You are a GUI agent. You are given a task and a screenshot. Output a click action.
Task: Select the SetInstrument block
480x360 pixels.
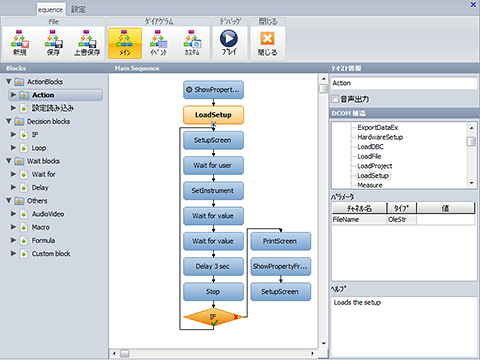[x=213, y=191]
